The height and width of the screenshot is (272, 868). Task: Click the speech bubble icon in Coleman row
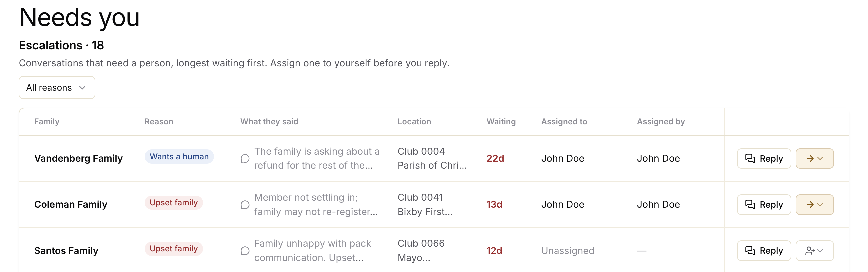245,205
